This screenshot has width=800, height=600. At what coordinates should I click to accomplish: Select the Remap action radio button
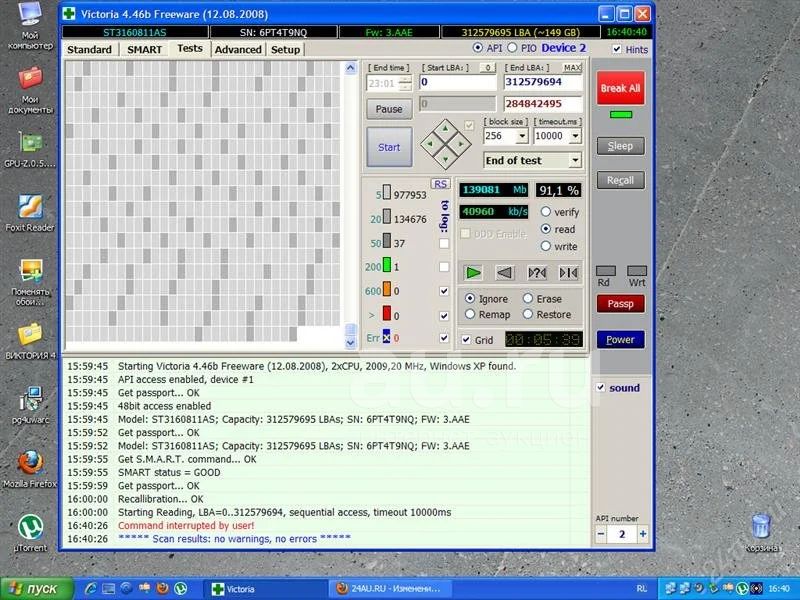click(x=470, y=314)
